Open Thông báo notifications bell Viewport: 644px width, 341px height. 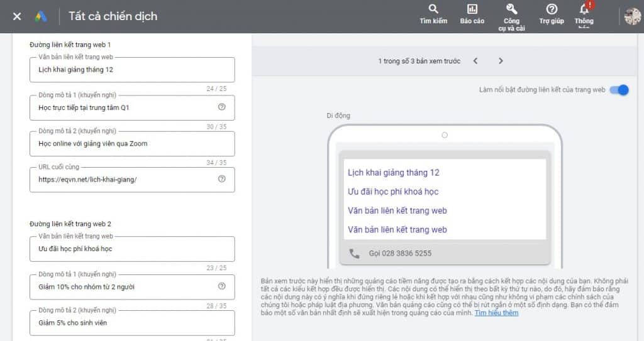584,14
